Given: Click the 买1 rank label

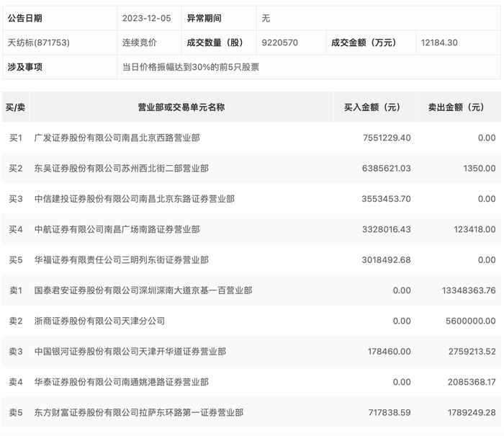Looking at the screenshot, I should [15, 138].
